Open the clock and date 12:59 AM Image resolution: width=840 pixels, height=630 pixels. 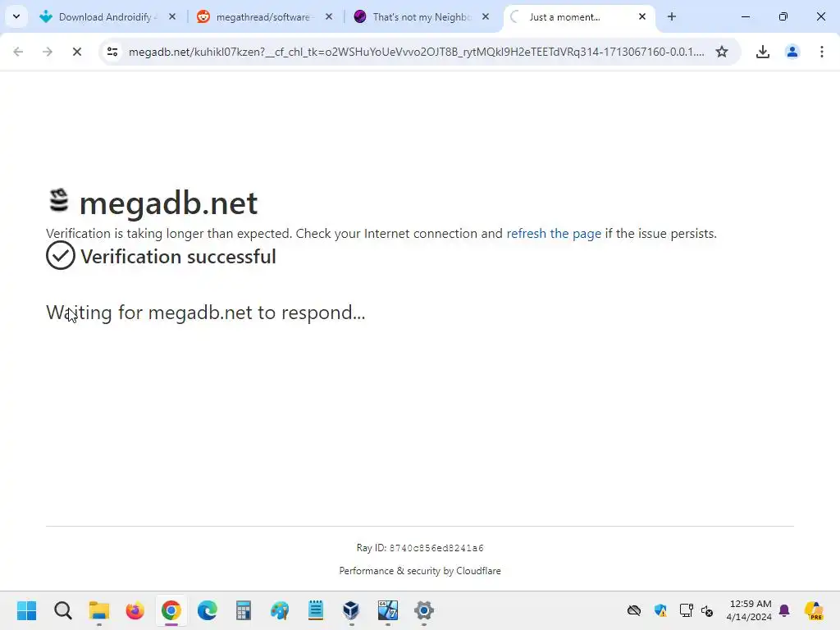(749, 610)
